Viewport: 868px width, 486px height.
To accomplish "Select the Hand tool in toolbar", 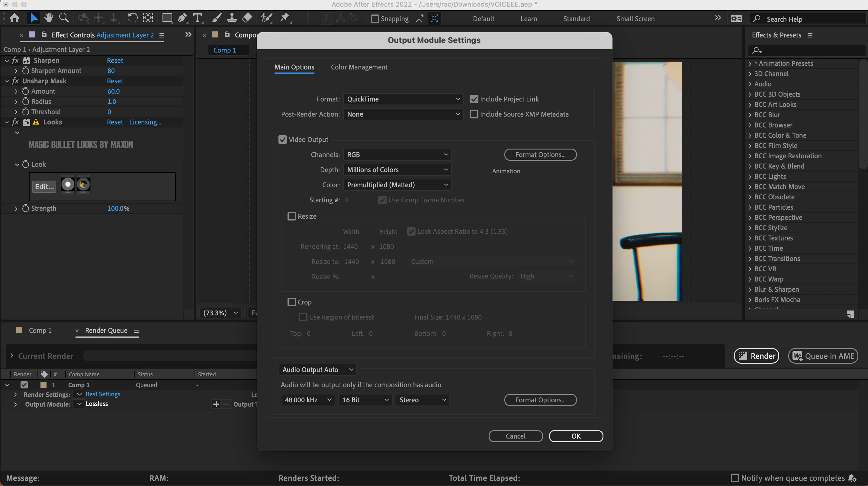I will pos(49,18).
